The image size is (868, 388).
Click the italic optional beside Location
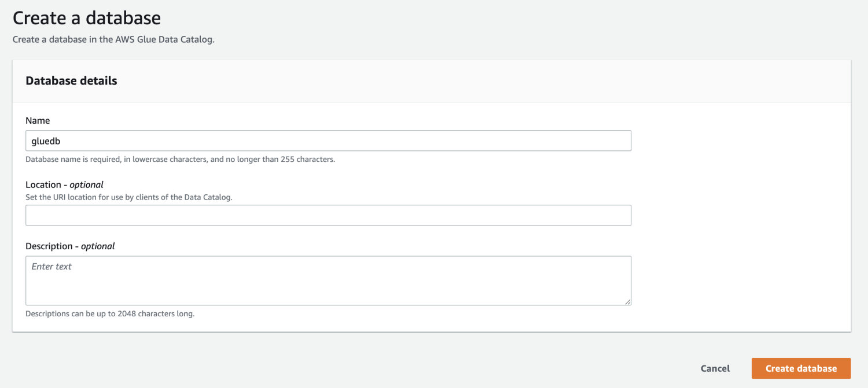(x=86, y=185)
